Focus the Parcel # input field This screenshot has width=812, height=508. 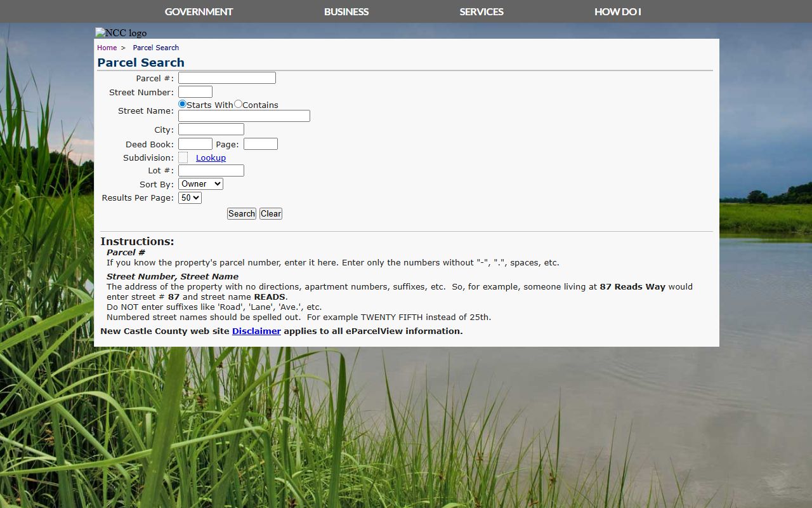coord(227,78)
